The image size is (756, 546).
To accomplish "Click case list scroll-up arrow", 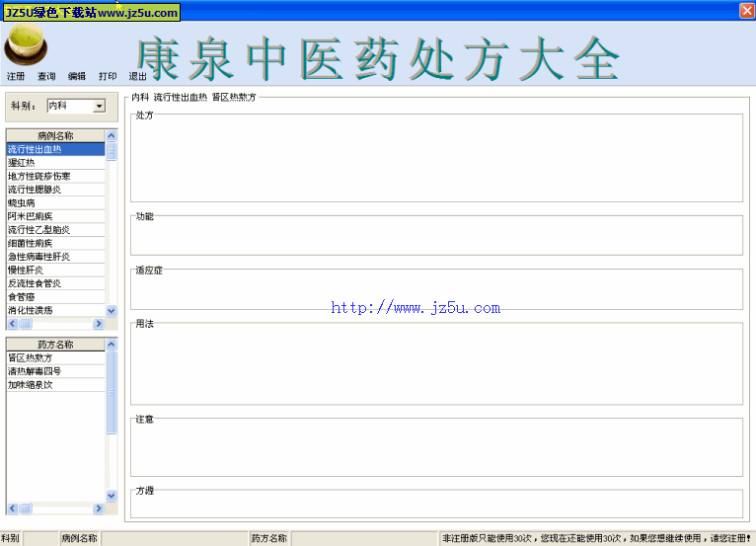I will point(112,135).
